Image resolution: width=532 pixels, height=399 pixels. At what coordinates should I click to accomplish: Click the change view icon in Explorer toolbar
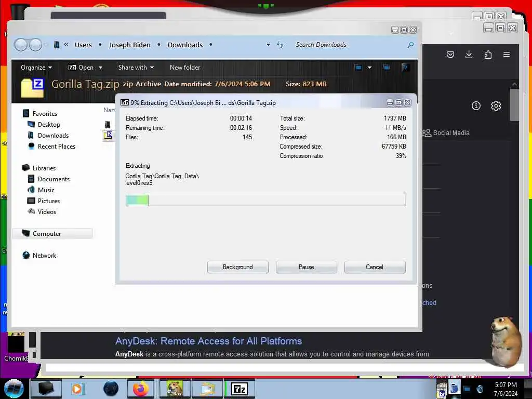358,67
